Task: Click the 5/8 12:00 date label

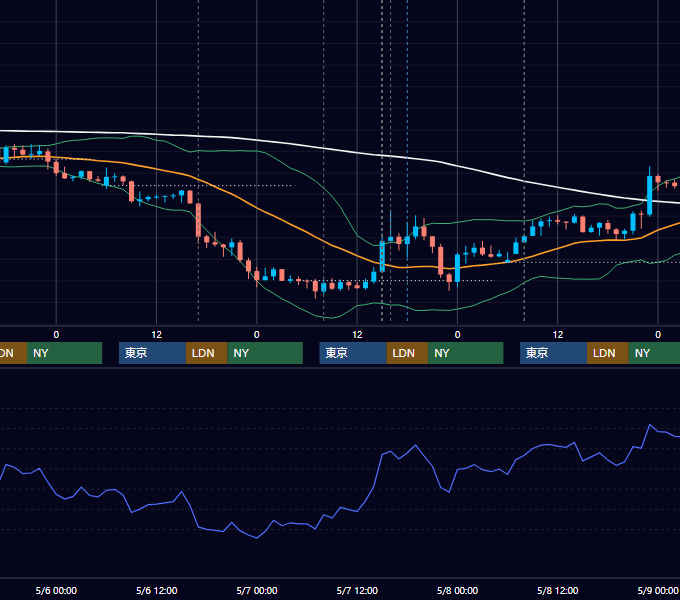Action: (558, 590)
